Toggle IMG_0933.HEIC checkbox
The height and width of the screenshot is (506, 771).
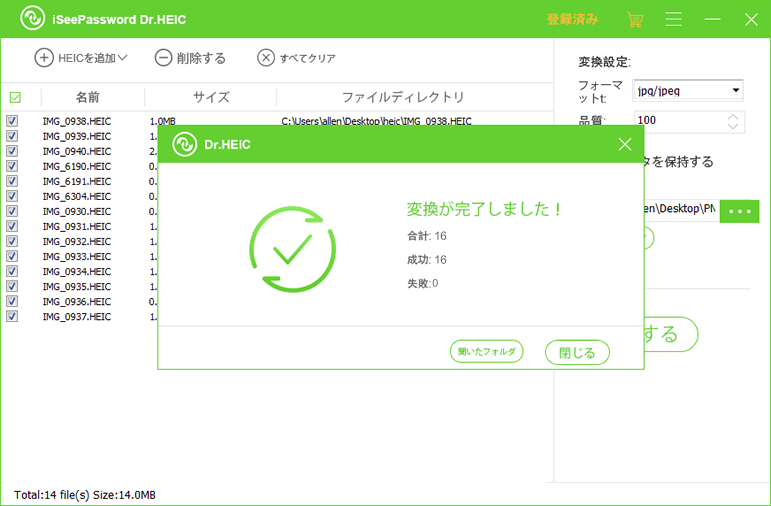tap(12, 256)
